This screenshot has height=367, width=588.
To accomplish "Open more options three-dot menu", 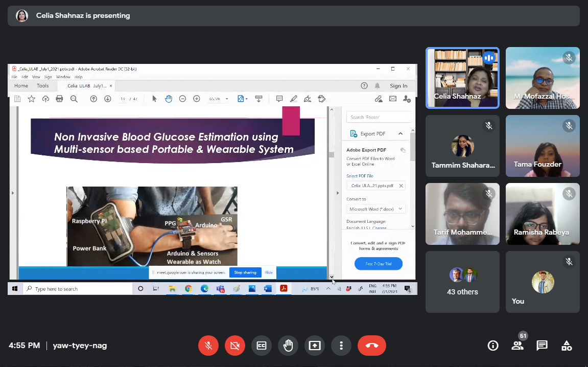I will (x=341, y=346).
